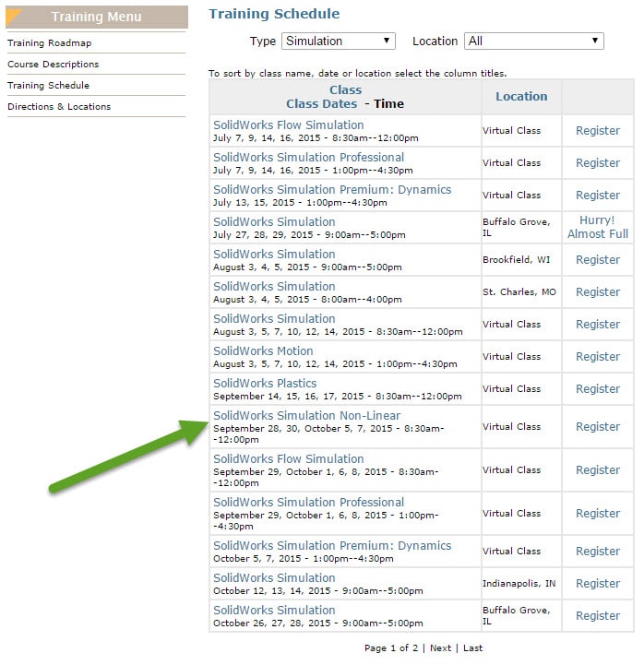This screenshot has width=644, height=665.
Task: Register for the St. Charles, MO class
Action: click(x=598, y=292)
